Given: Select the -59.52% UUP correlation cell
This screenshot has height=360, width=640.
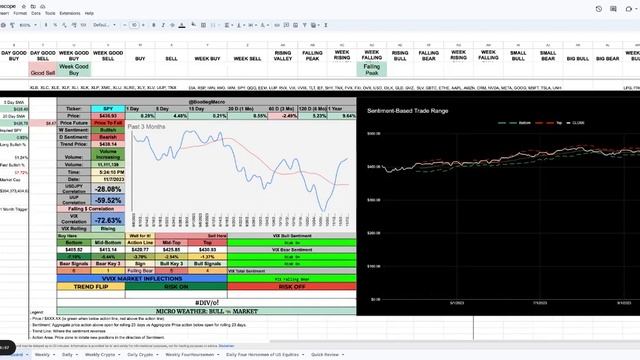Looking at the screenshot, I should pyautogui.click(x=108, y=200).
